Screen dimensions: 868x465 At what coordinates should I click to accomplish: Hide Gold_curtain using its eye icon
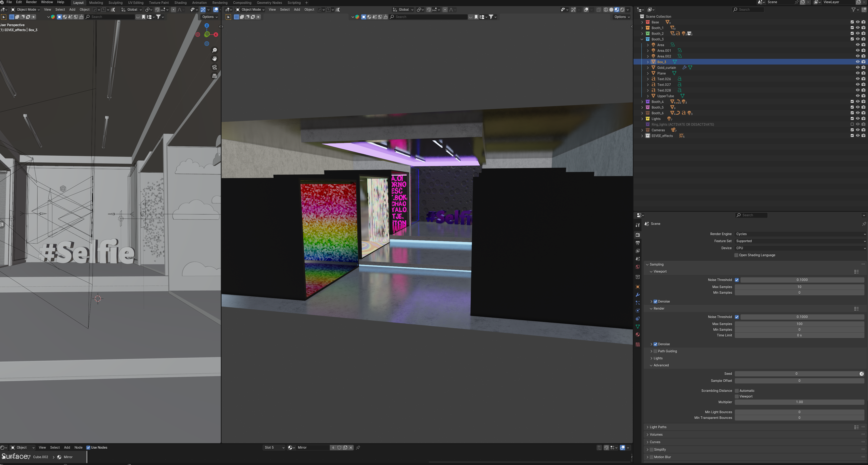(858, 67)
